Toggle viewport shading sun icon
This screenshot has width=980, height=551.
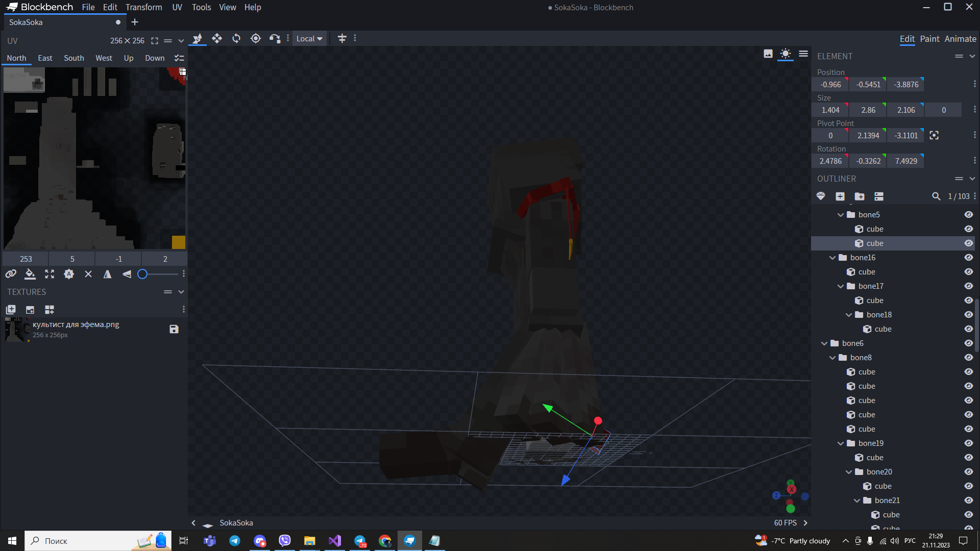(786, 54)
